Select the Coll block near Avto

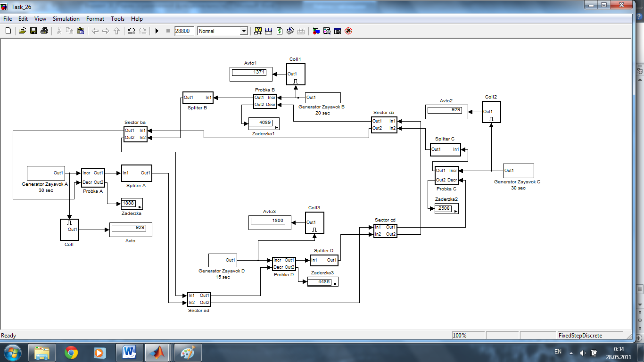[69, 230]
